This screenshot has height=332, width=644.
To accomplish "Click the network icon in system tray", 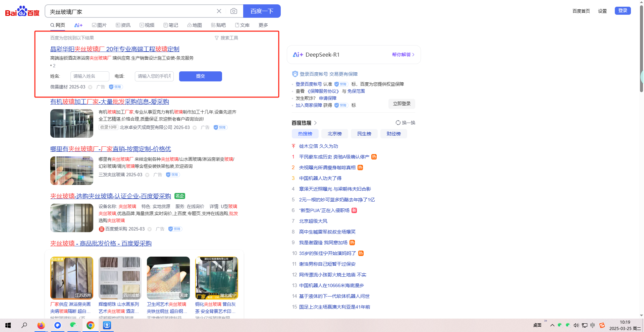I will point(585,325).
